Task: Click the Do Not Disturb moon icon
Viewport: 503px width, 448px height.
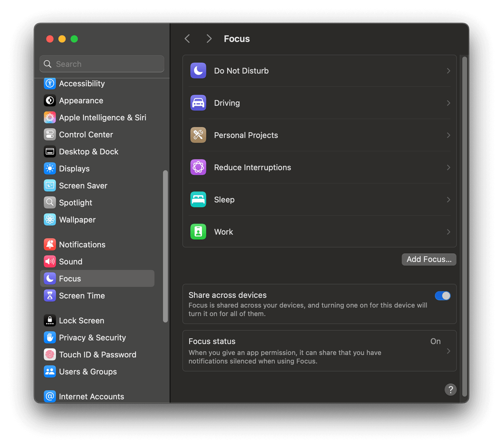Action: click(x=198, y=71)
